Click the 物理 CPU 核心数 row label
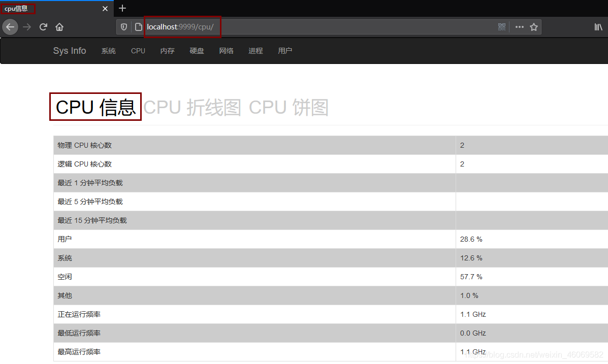The width and height of the screenshot is (608, 364). 84,145
